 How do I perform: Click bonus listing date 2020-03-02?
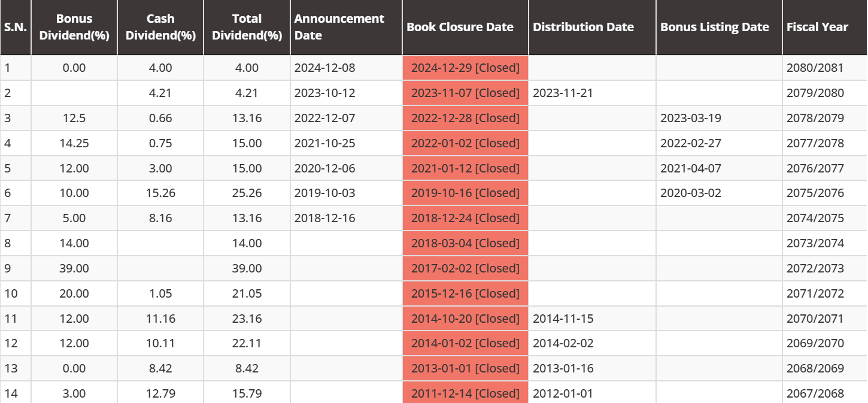click(x=690, y=193)
